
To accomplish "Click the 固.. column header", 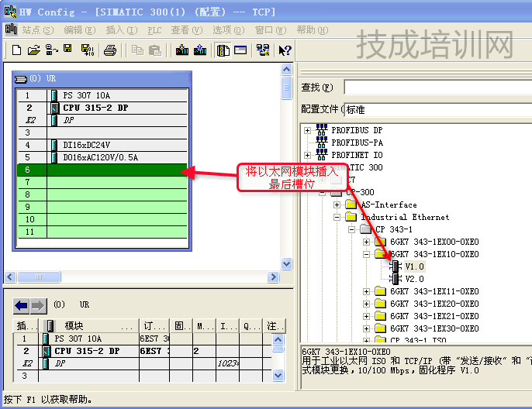I will [181, 325].
